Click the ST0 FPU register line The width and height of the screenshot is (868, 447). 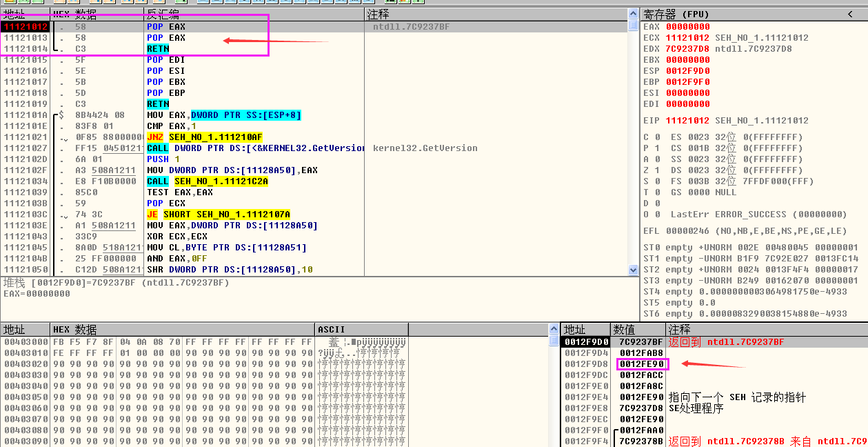(x=751, y=248)
